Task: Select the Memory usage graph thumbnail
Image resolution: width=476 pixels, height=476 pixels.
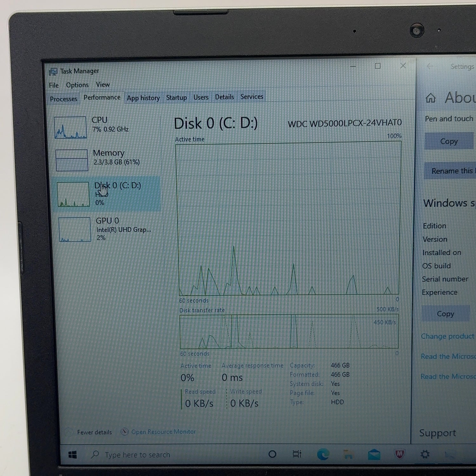Action: 72,160
